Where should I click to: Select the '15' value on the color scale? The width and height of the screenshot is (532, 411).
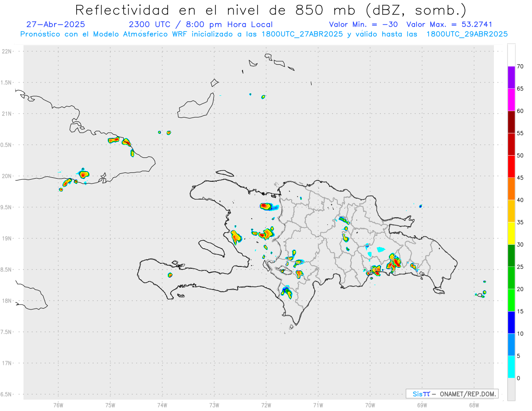tap(520, 311)
